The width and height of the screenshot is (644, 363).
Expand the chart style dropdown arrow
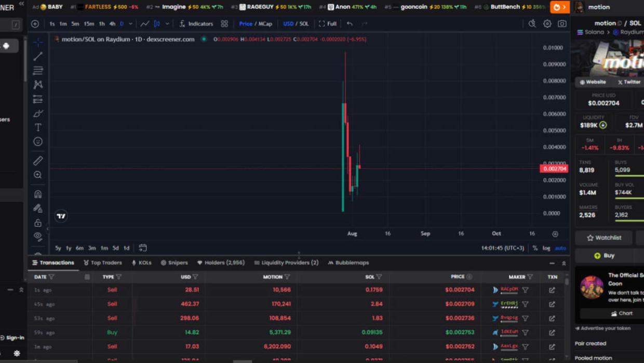pos(167,24)
